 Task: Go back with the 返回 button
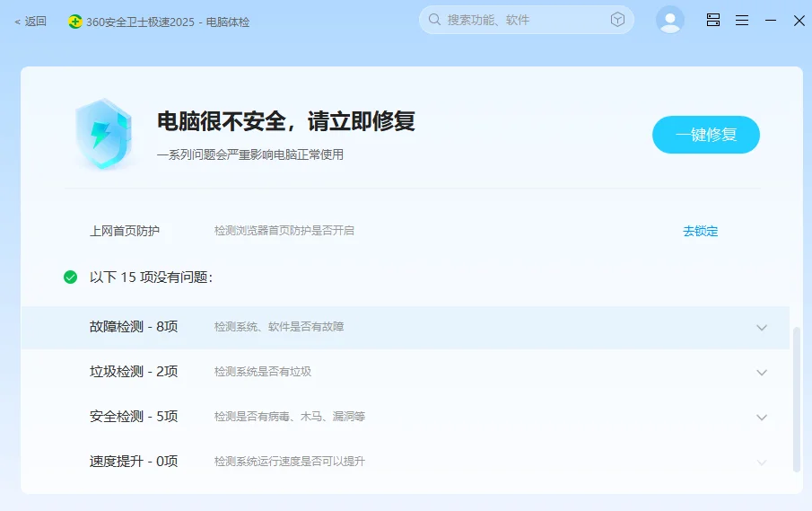click(x=31, y=22)
